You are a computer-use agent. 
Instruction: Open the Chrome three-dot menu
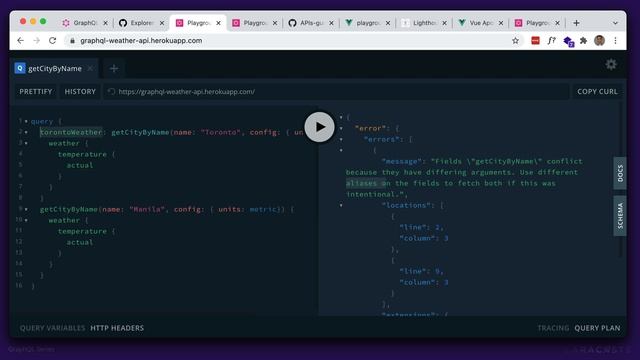(615, 40)
